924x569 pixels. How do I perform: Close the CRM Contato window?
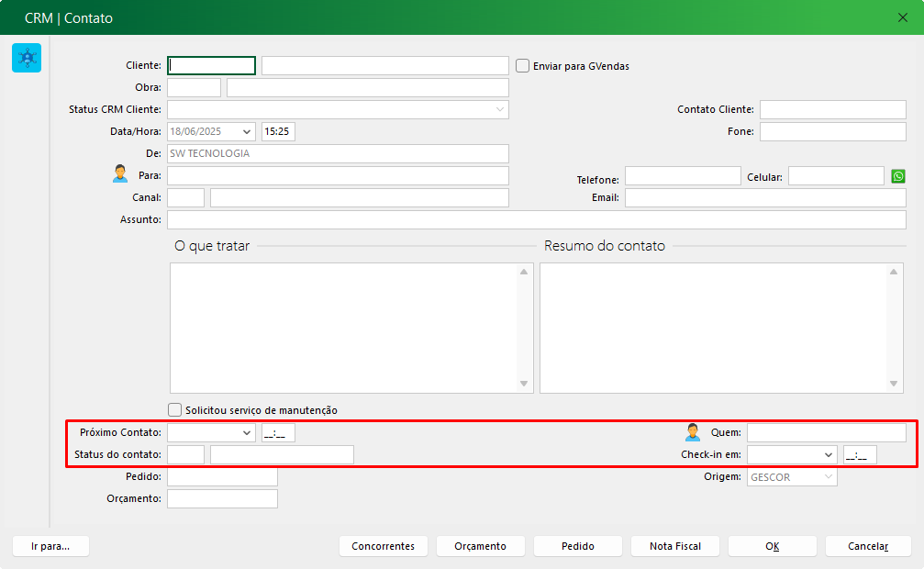pos(902,17)
